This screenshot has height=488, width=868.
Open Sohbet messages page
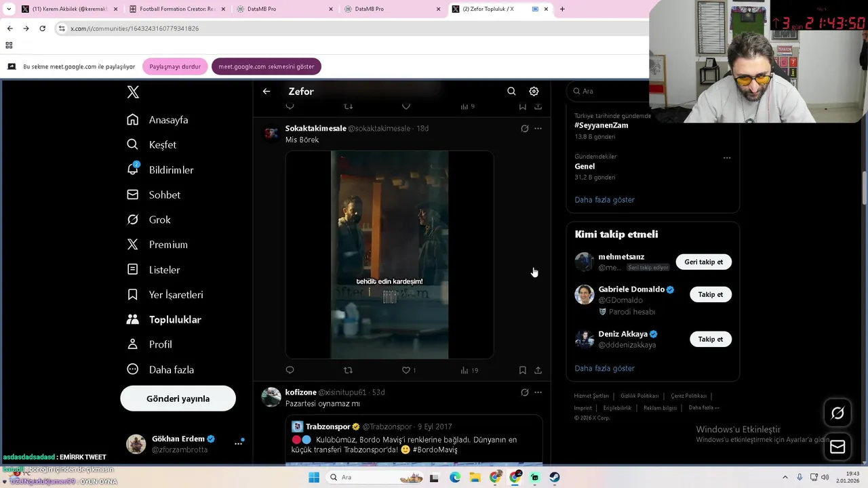pyautogui.click(x=153, y=195)
